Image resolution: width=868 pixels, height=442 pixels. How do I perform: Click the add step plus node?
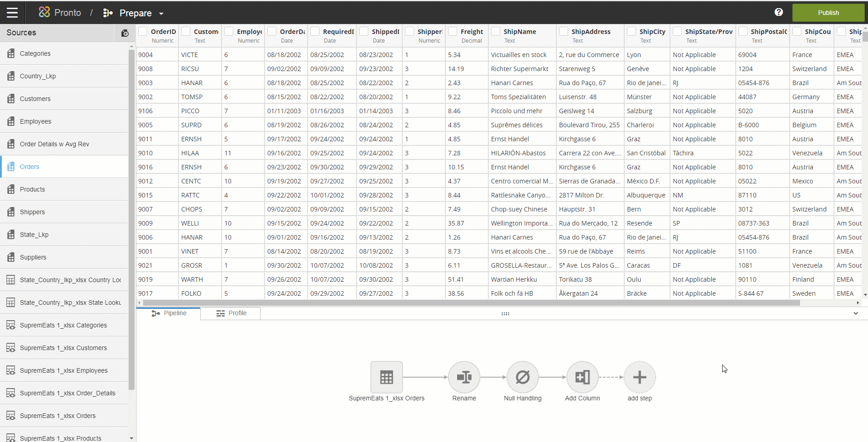click(x=640, y=377)
